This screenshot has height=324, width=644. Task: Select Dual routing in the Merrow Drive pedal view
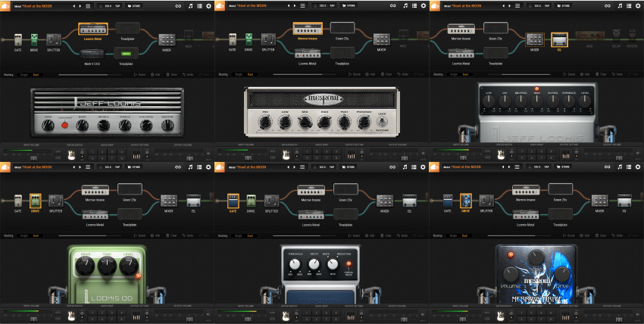click(464, 236)
